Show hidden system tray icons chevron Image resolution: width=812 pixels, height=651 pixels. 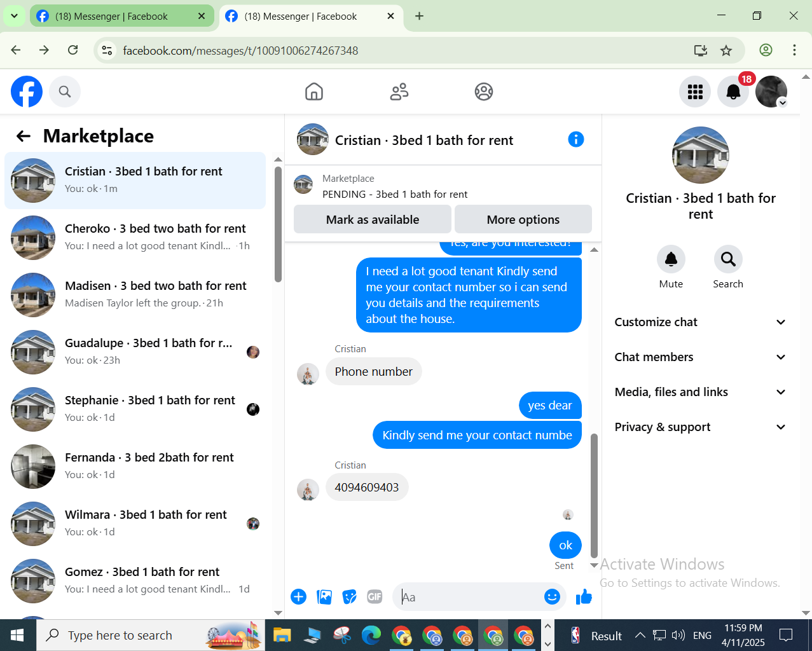tap(640, 635)
